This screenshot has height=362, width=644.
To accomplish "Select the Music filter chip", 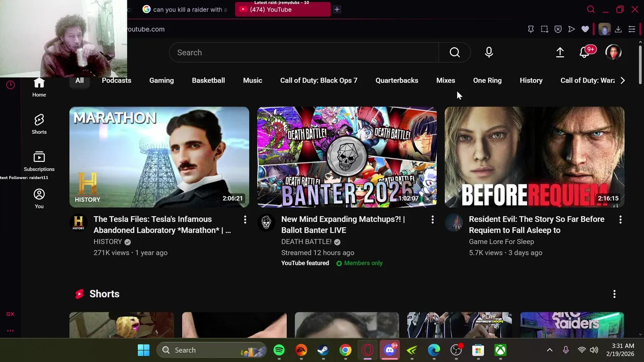I will (253, 80).
